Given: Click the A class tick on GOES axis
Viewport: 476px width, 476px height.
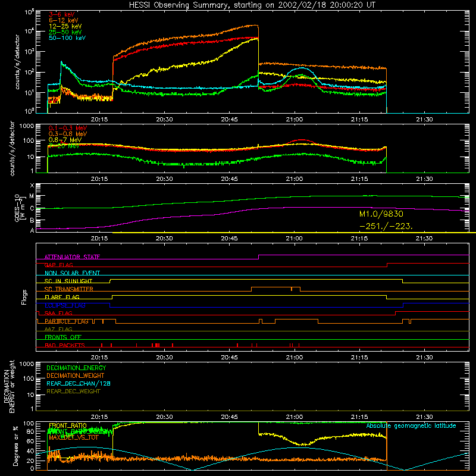Looking at the screenshot, I should (x=32, y=230).
